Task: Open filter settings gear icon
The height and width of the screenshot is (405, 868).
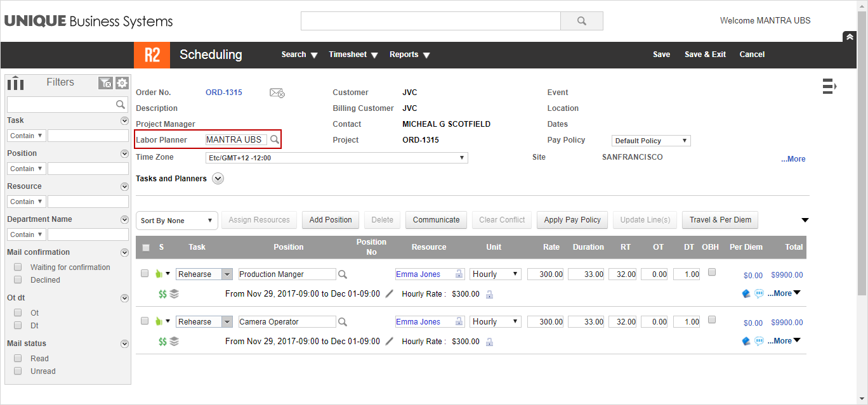Action: (x=122, y=83)
